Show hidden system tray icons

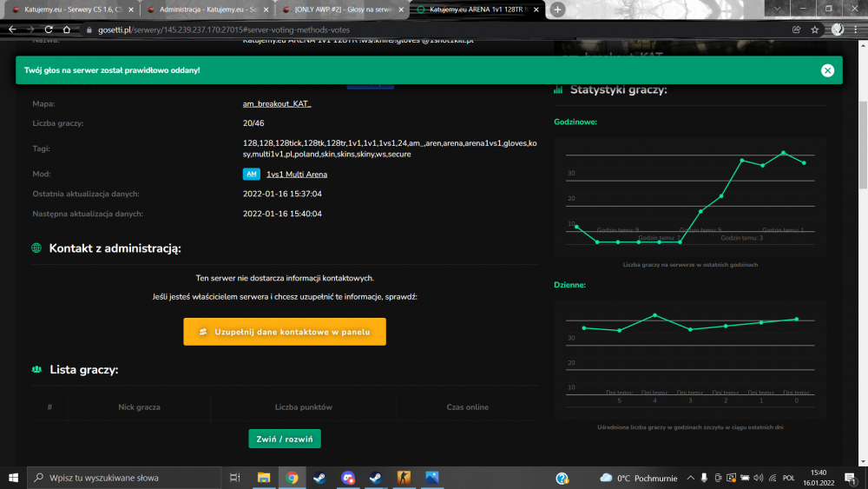pos(690,478)
